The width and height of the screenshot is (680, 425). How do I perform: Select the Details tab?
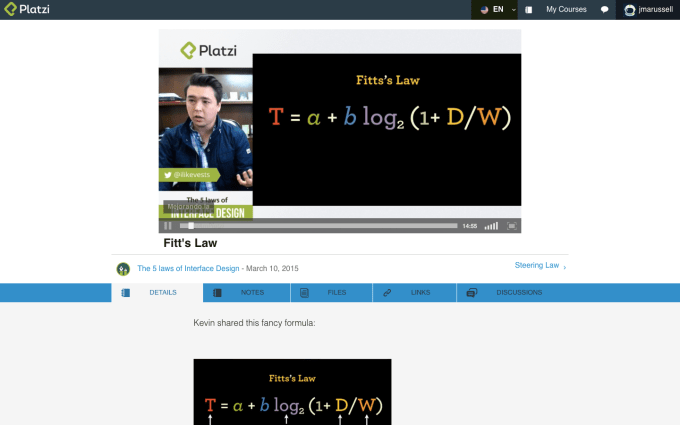[157, 292]
